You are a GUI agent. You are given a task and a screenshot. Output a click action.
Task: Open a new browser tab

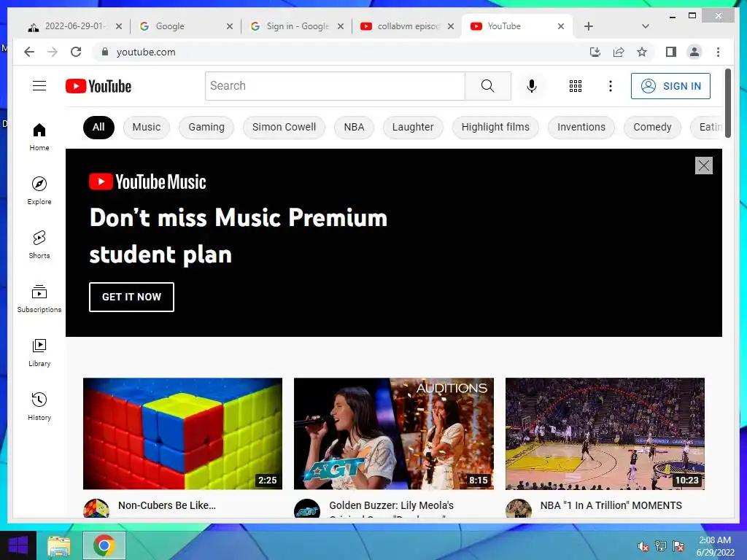tap(589, 26)
